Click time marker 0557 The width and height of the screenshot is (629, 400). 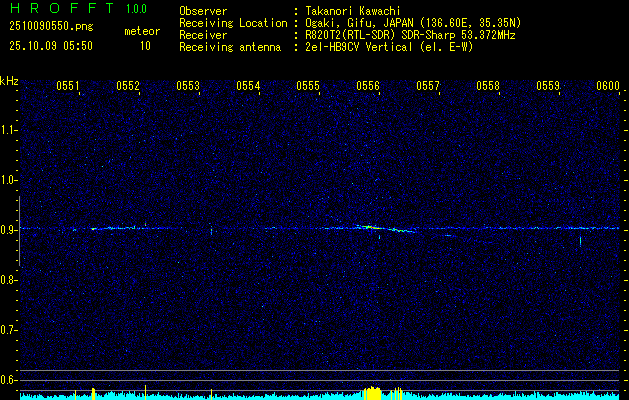(x=428, y=86)
